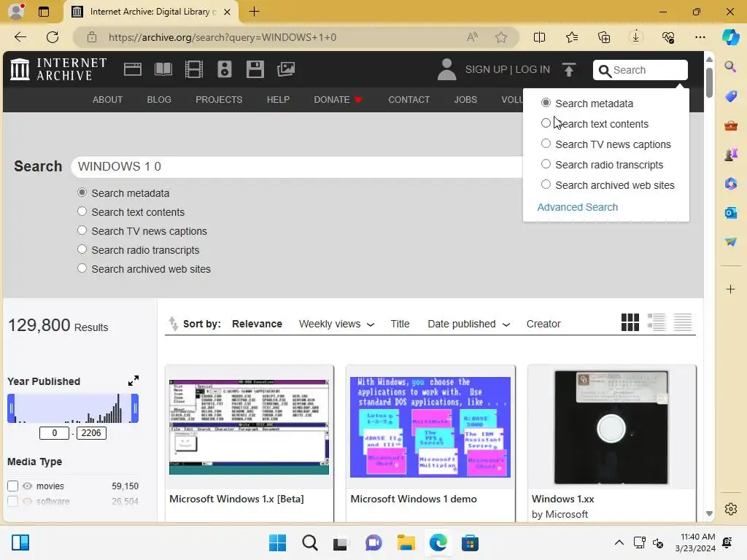
Task: Expand the Year Published histogram
Action: (133, 381)
